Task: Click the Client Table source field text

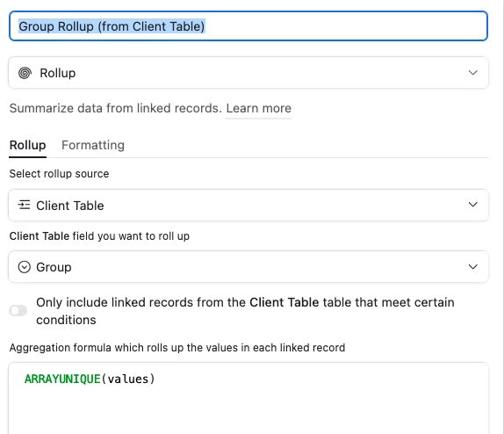Action: point(70,206)
